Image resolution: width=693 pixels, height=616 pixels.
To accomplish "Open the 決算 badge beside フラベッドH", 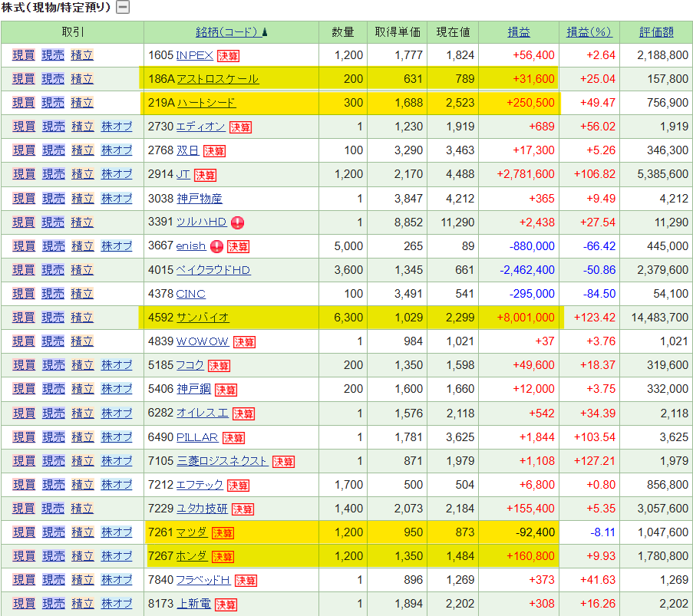I will (246, 581).
